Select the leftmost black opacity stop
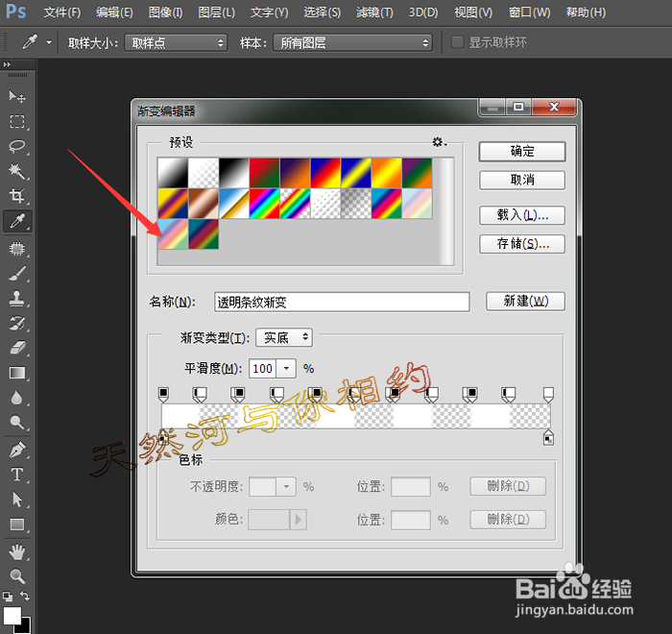Screen dimensions: 672x634 (x=163, y=394)
